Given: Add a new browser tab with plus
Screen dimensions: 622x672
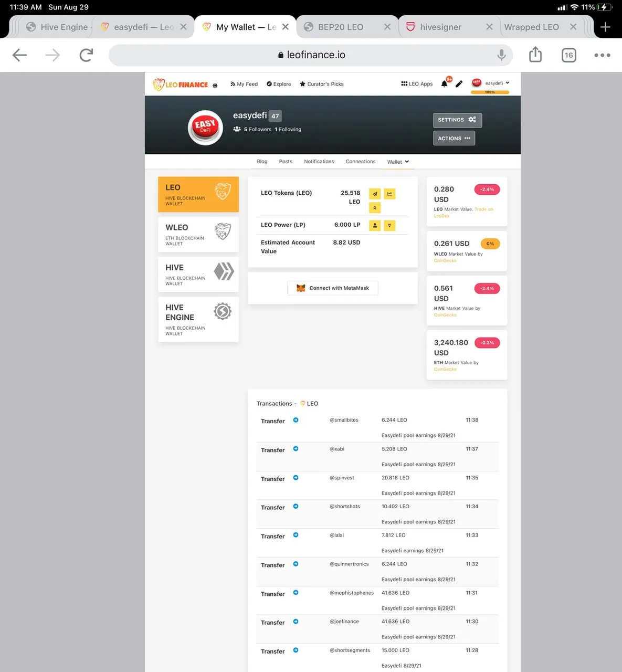Looking at the screenshot, I should (x=605, y=27).
